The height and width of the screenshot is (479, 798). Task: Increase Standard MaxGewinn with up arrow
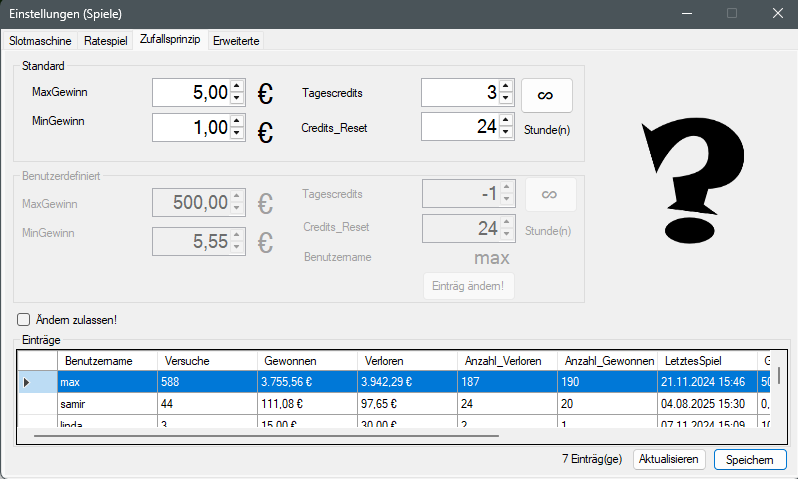(x=237, y=86)
